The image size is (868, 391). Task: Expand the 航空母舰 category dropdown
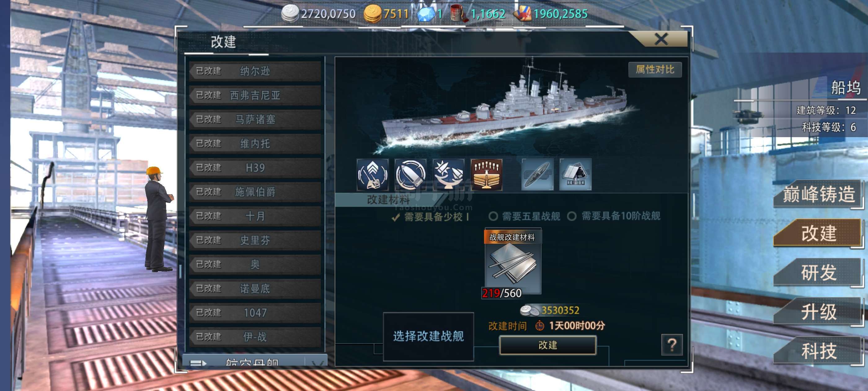pos(255,361)
